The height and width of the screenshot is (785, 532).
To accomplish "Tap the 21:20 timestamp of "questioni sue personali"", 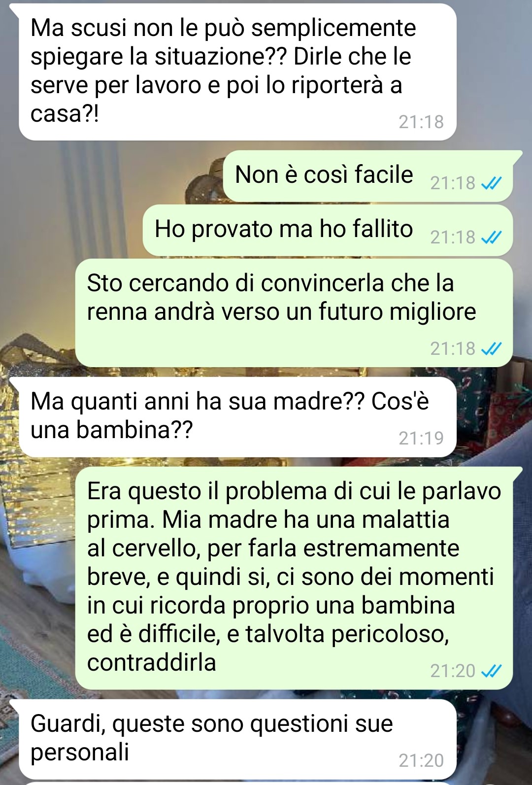I will pyautogui.click(x=421, y=760).
